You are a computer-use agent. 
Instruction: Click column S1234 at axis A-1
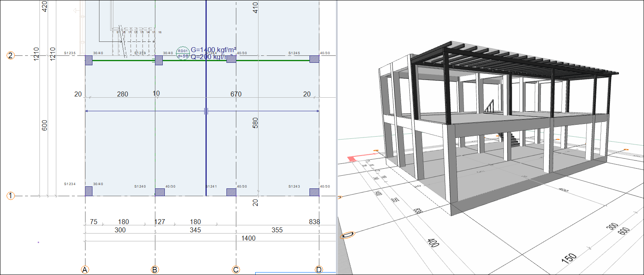click(x=89, y=191)
